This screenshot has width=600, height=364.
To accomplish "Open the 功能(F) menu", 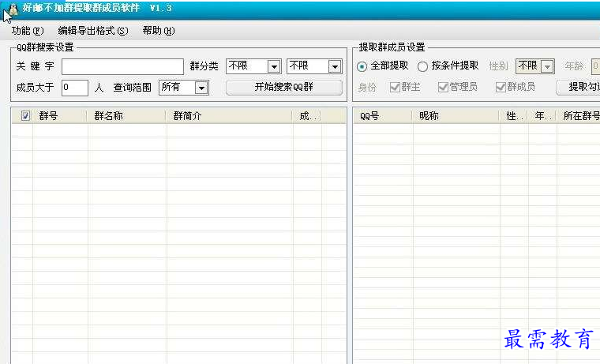I will (28, 31).
